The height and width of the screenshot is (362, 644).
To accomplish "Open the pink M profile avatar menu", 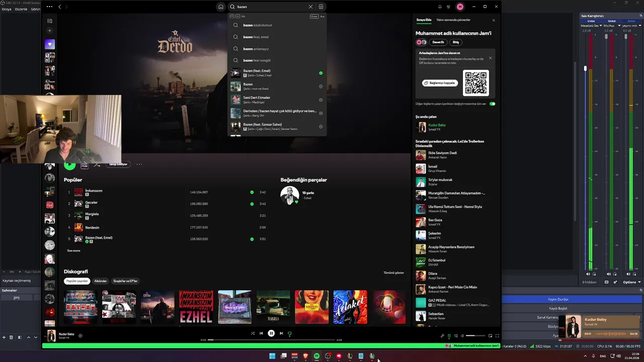I will (x=460, y=7).
